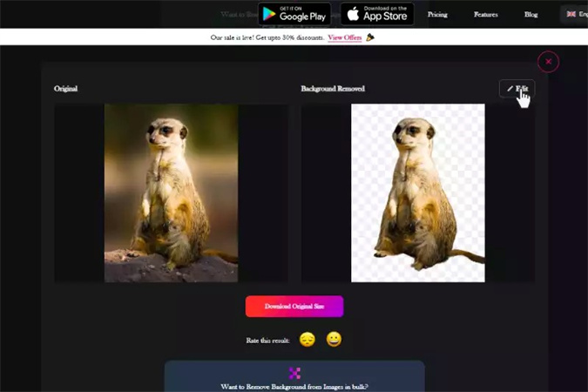Screen dimensions: 588x392
Task: Open the Pricing page
Action: point(437,14)
